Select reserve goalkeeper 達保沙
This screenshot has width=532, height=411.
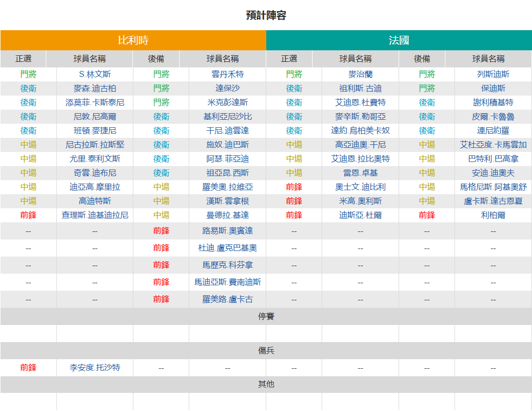point(227,89)
